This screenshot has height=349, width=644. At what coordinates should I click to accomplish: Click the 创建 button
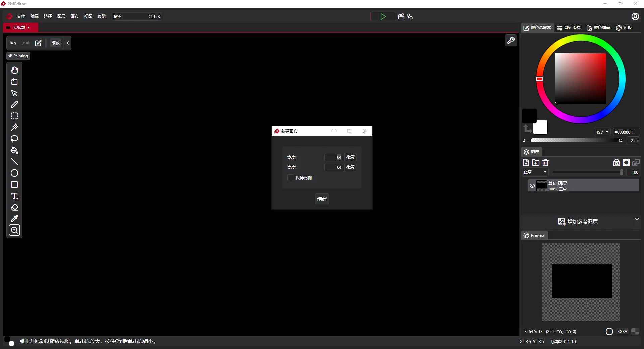pyautogui.click(x=322, y=199)
